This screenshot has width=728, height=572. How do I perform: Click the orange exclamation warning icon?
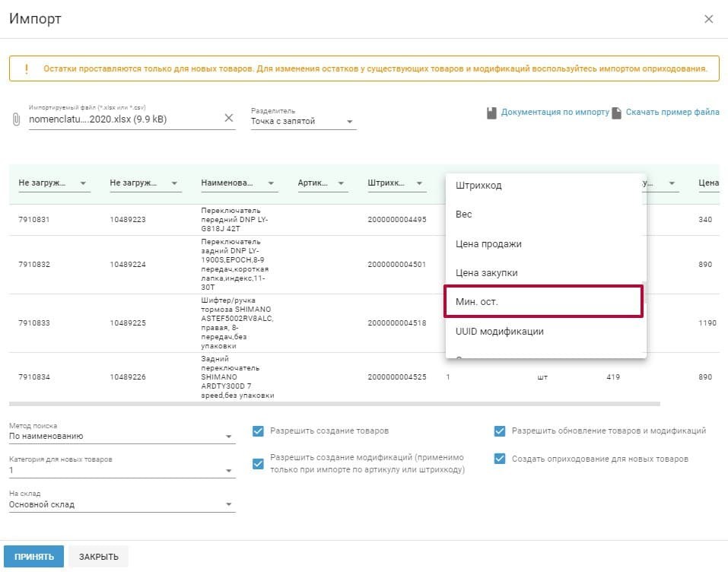click(x=27, y=68)
